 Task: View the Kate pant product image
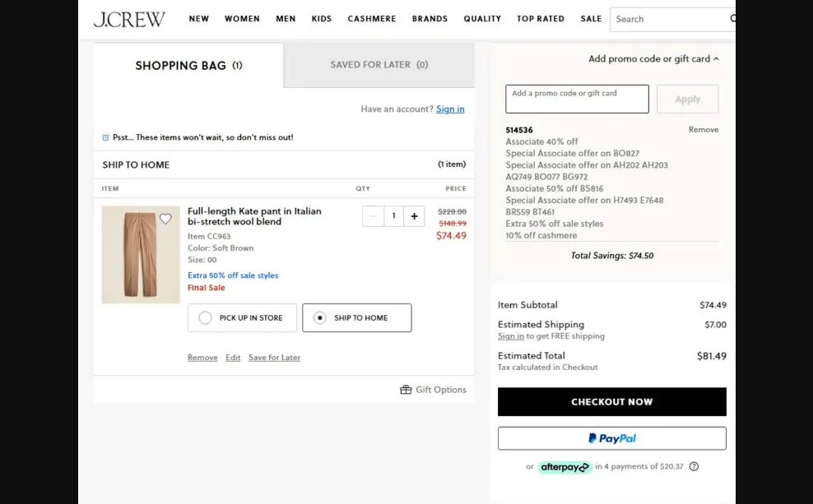[x=140, y=253]
